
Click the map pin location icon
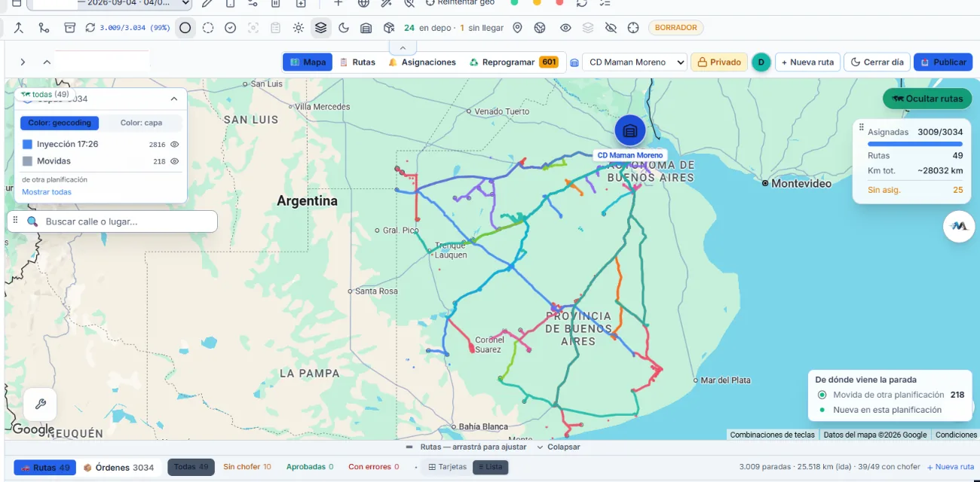(517, 28)
